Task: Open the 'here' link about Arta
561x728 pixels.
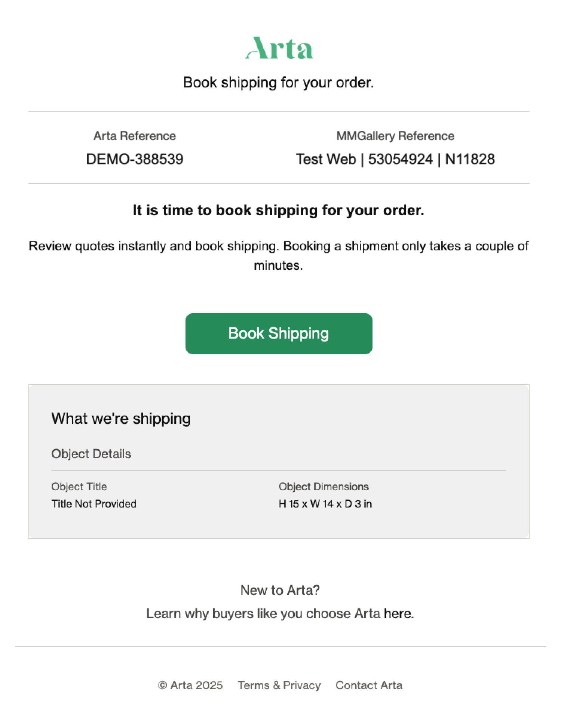Action: 398,614
